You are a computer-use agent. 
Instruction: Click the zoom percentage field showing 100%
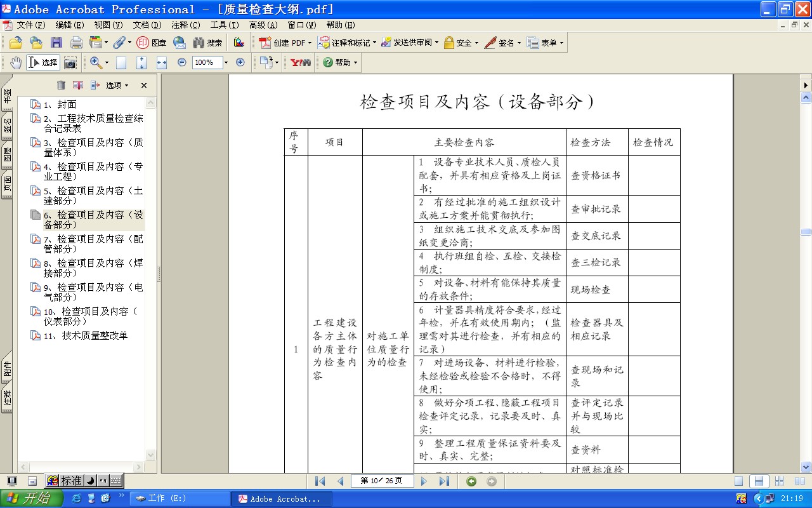[x=206, y=62]
